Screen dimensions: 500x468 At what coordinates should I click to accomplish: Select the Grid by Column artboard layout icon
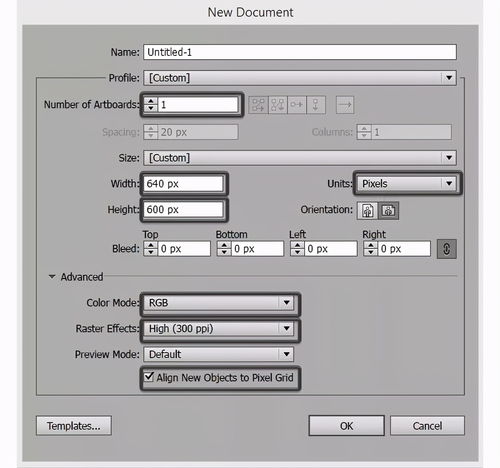click(278, 105)
